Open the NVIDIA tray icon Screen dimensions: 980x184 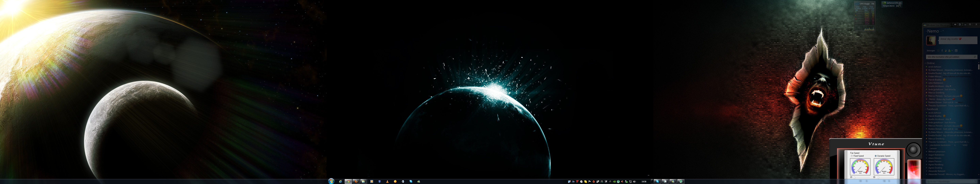pos(614,182)
